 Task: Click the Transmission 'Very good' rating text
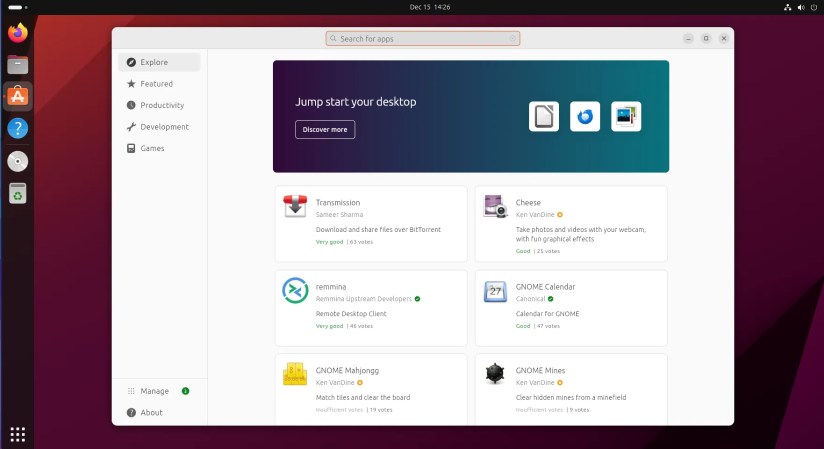(x=329, y=242)
